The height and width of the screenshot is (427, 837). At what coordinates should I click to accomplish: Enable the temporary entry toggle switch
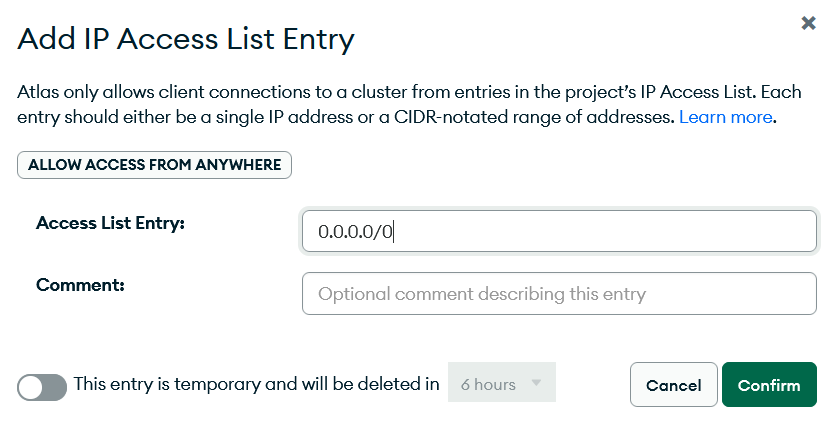[42, 387]
